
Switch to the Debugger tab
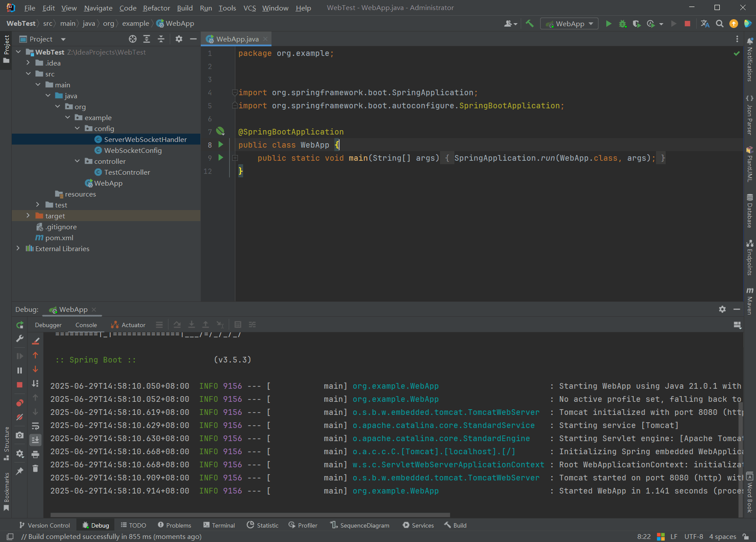point(48,325)
